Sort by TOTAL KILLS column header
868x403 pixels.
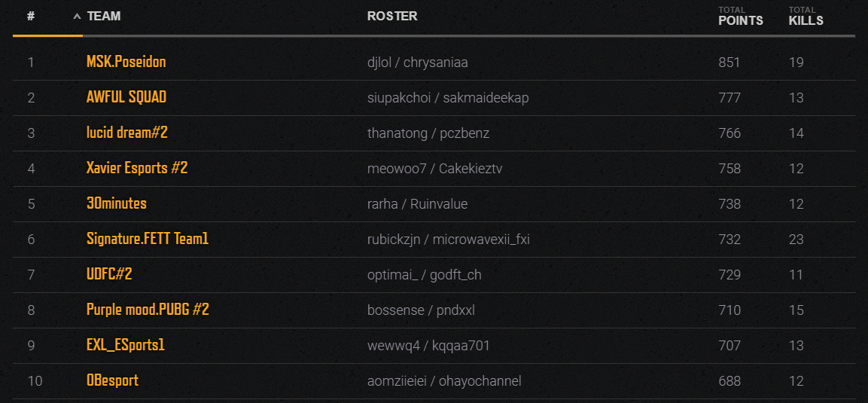pyautogui.click(x=806, y=17)
